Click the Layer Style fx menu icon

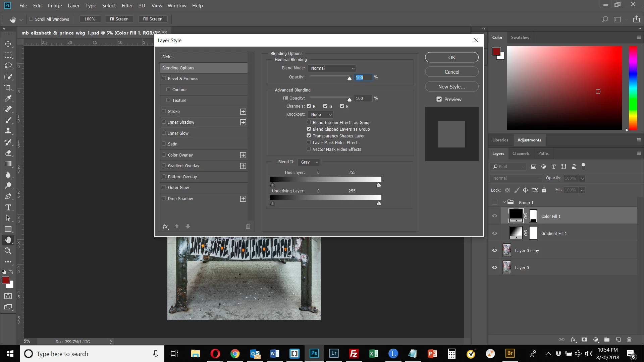165,226
